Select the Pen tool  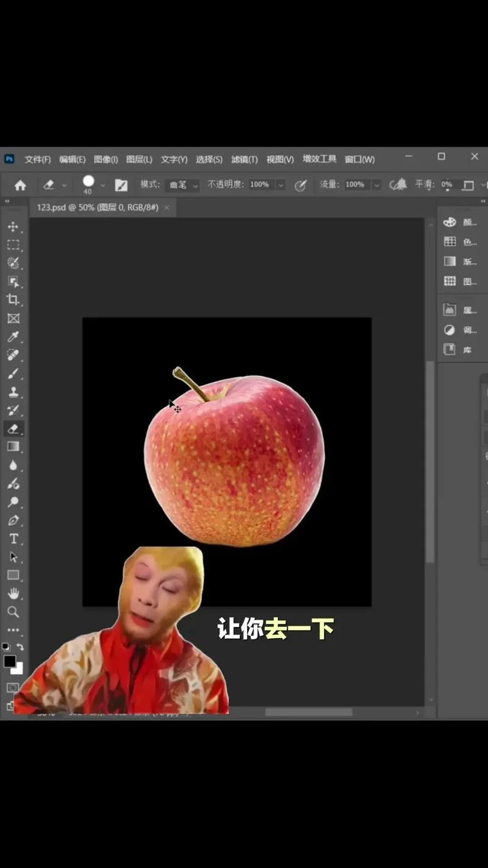click(13, 520)
